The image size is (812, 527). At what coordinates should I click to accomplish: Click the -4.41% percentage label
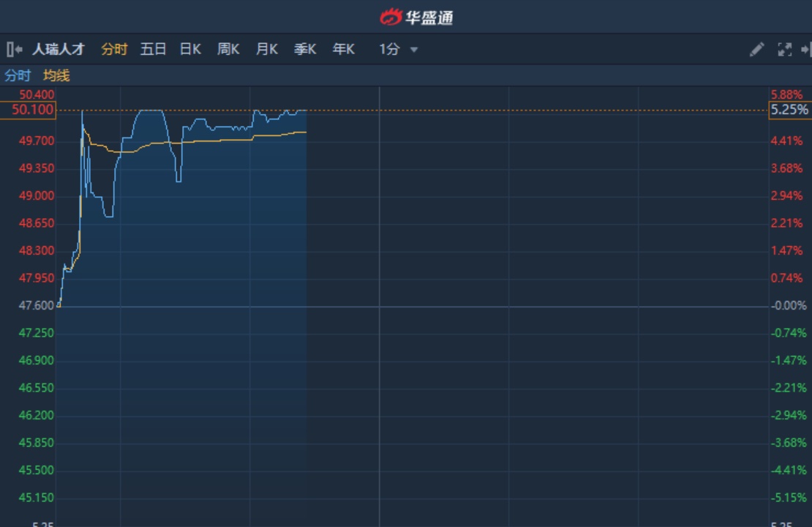pos(789,471)
